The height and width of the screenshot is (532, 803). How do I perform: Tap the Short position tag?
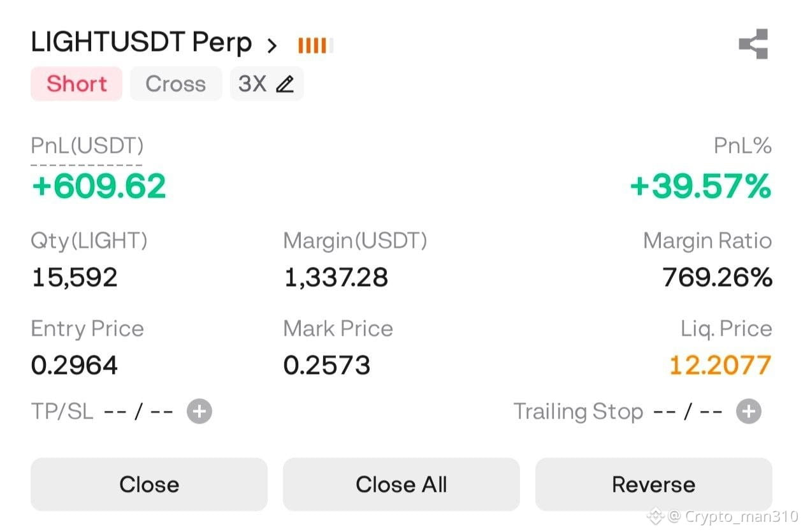[x=76, y=84]
